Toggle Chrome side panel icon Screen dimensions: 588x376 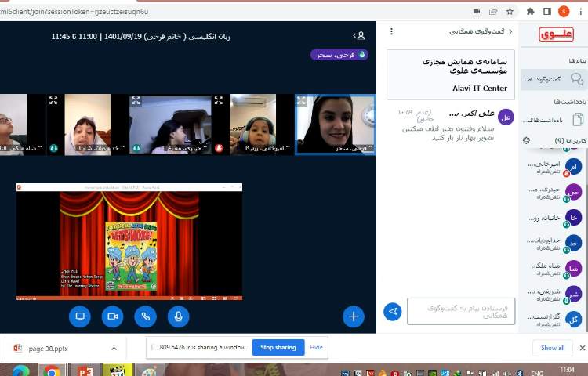(547, 12)
